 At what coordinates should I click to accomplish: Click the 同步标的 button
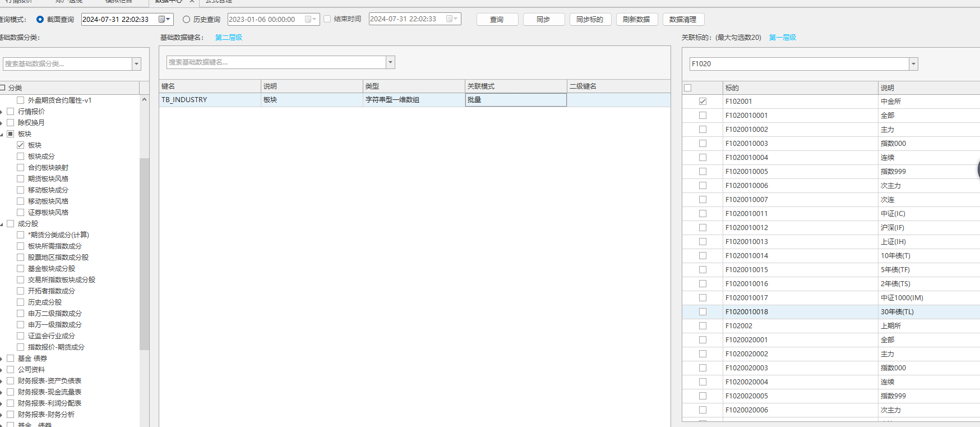(x=590, y=20)
